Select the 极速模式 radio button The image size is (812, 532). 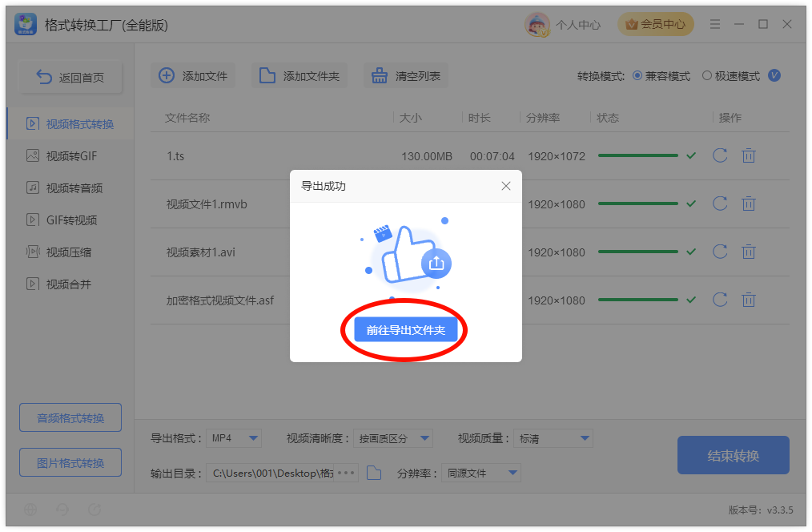[x=707, y=75]
